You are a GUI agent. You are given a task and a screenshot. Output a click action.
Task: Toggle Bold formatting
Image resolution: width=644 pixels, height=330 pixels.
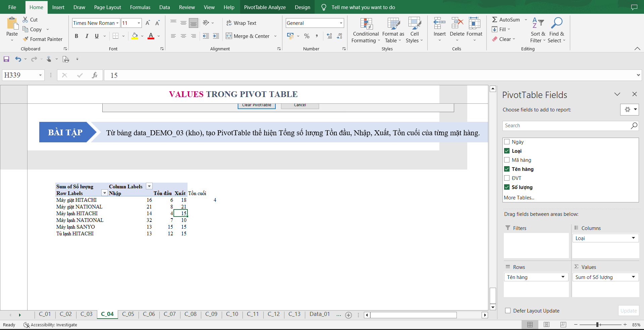(x=76, y=36)
